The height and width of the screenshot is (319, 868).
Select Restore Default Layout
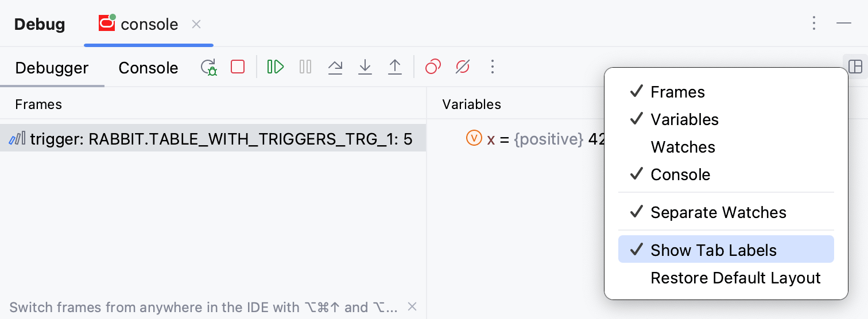click(x=735, y=278)
